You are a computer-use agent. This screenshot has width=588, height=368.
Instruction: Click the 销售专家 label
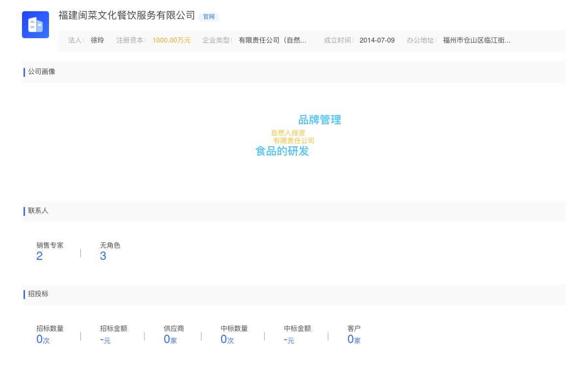(50, 246)
